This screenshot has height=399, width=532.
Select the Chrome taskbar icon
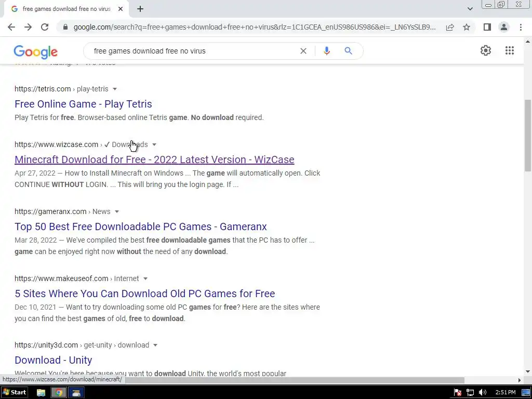click(59, 393)
